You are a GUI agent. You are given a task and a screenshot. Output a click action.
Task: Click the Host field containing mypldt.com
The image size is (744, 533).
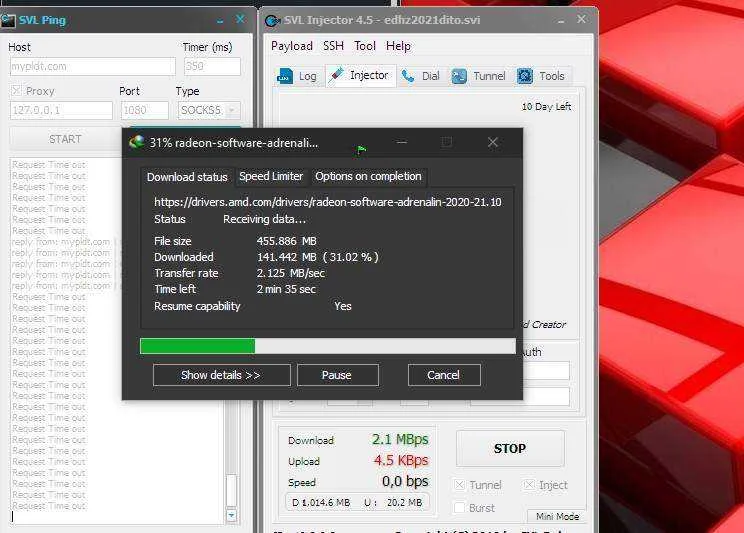[x=93, y=66]
